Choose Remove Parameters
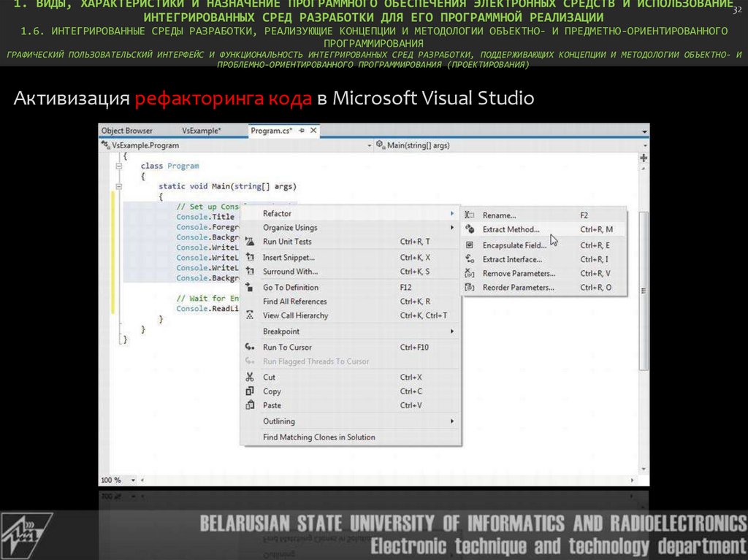Viewport: 748px width, 560px height. tap(543, 273)
